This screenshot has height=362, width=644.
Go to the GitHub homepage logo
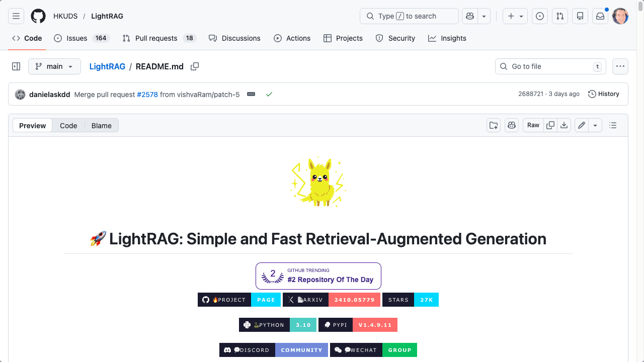coord(38,16)
